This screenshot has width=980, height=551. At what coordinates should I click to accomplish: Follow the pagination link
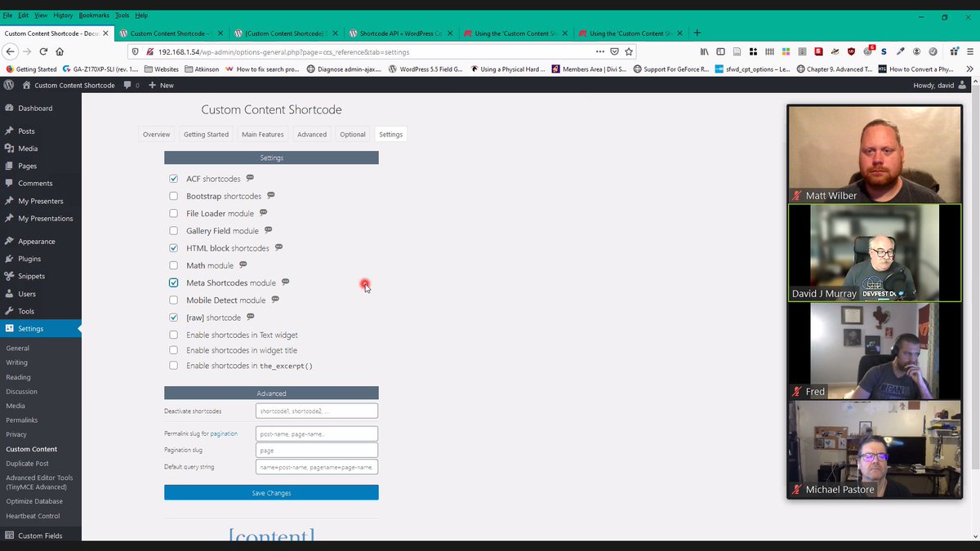[x=224, y=433]
